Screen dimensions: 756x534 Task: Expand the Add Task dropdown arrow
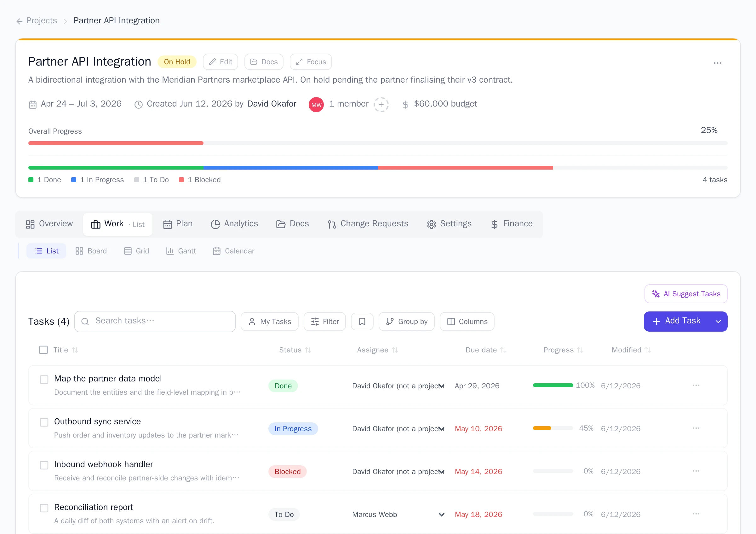click(x=718, y=322)
